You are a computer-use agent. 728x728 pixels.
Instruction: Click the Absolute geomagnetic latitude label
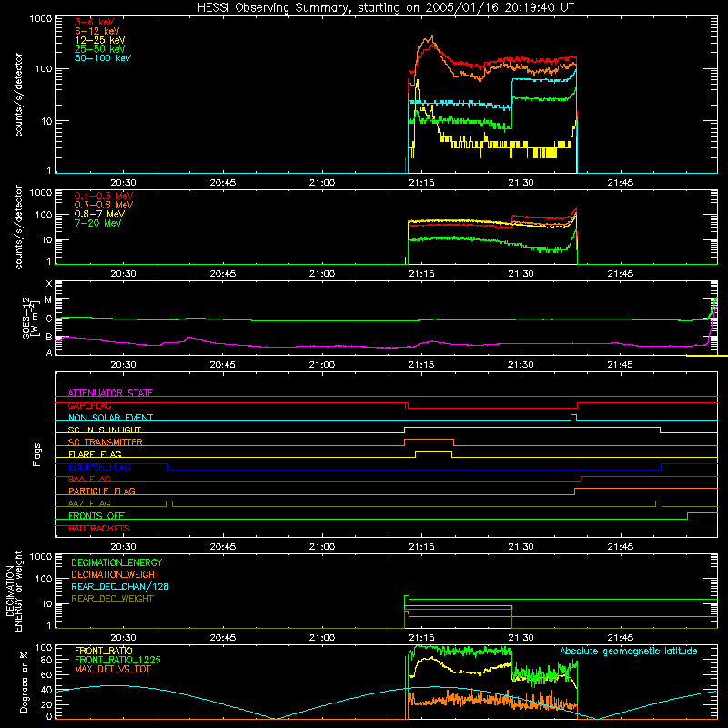coord(629,651)
